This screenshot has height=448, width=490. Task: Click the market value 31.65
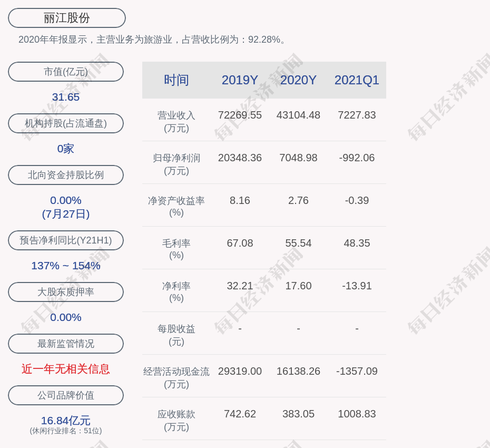pyautogui.click(x=66, y=97)
